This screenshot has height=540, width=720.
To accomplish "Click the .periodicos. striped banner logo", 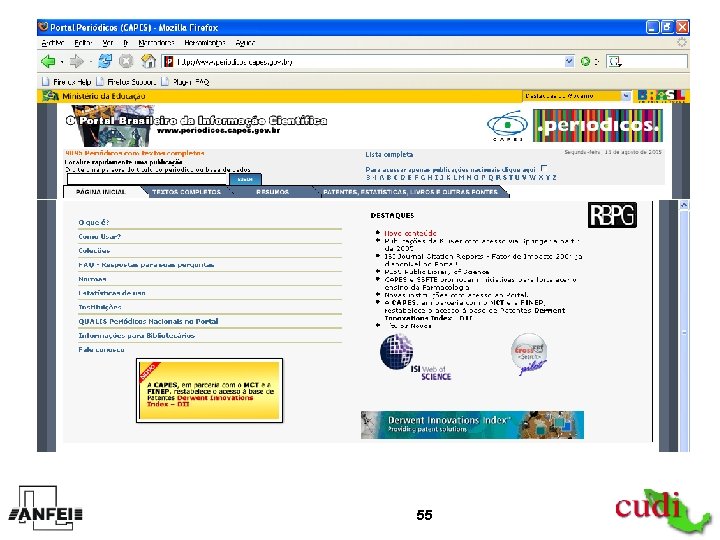I will tap(598, 125).
